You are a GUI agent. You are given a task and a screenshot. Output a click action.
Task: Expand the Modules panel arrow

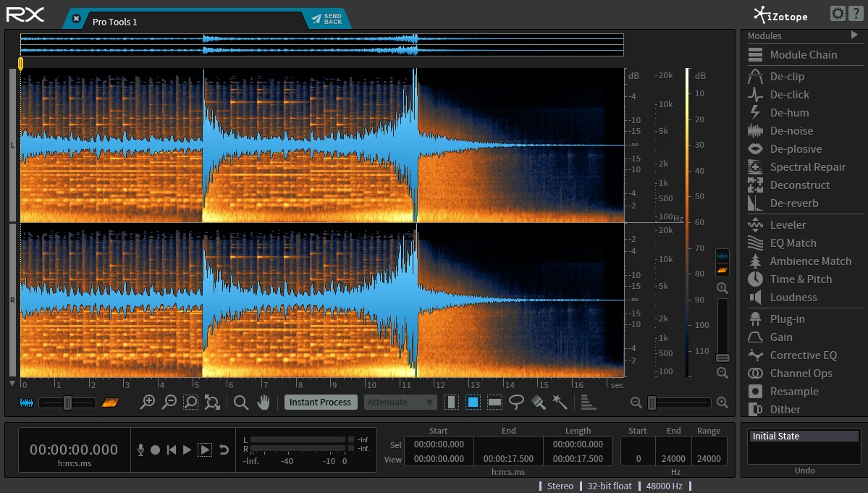pyautogui.click(x=854, y=35)
